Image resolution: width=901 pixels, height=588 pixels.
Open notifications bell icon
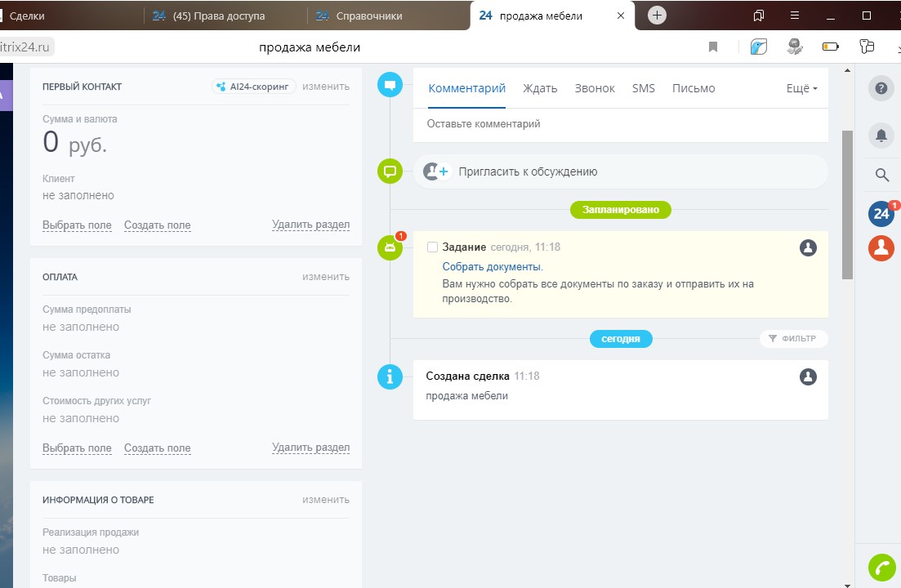click(x=881, y=136)
